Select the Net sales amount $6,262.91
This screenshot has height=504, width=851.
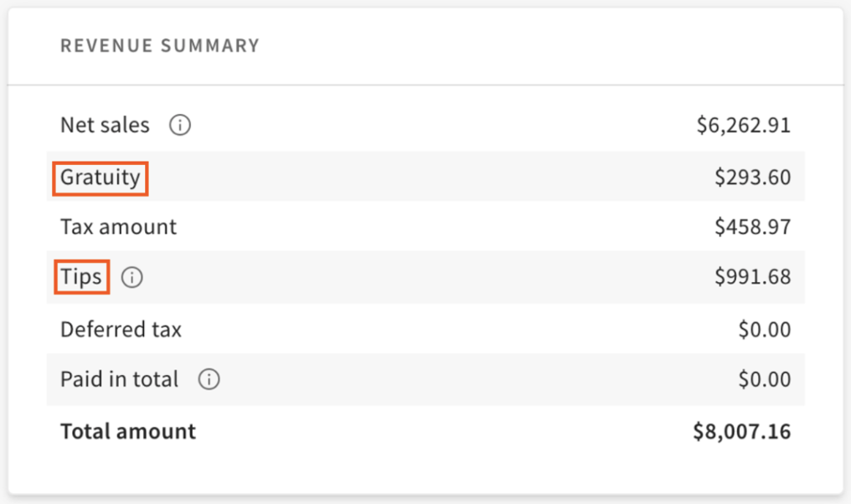[x=743, y=126]
